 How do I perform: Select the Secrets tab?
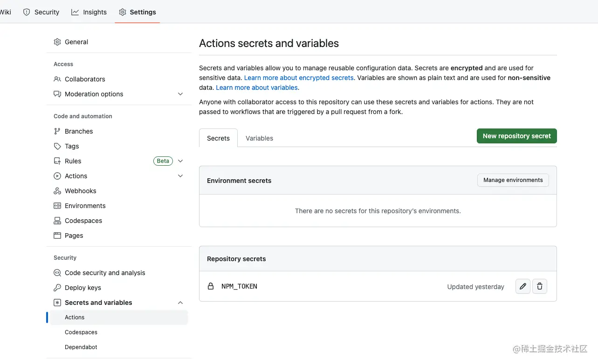pyautogui.click(x=218, y=138)
